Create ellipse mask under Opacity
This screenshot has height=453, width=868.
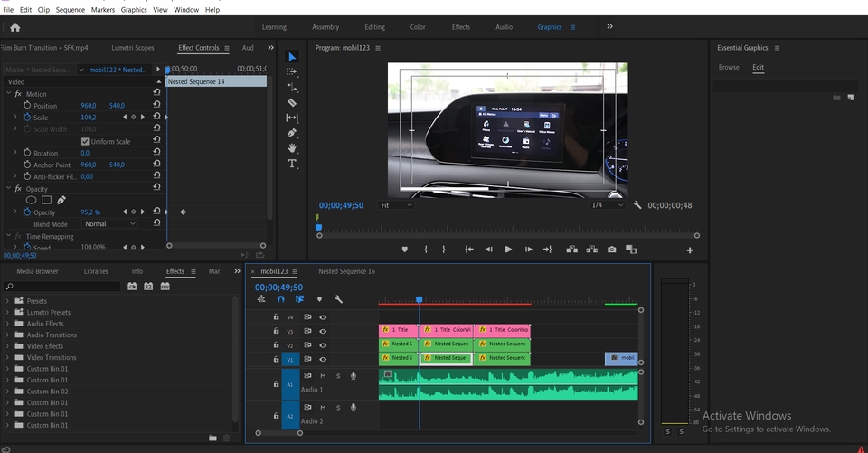point(31,200)
